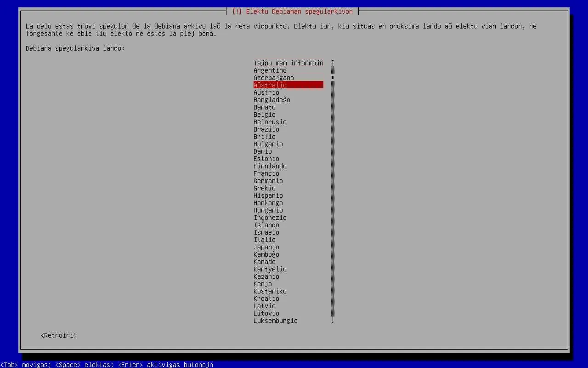588x368 pixels.
Task: Pick Kostariko from the list
Action: click(270, 291)
